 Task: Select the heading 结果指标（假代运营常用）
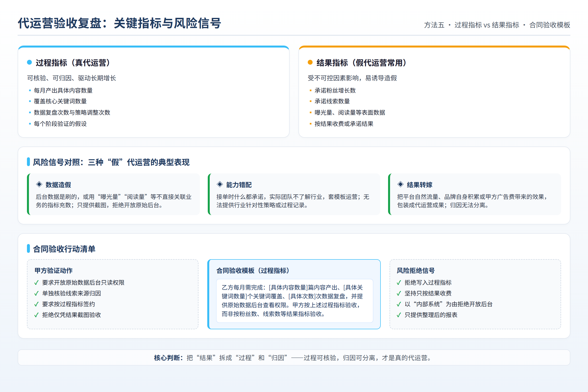coord(362,63)
